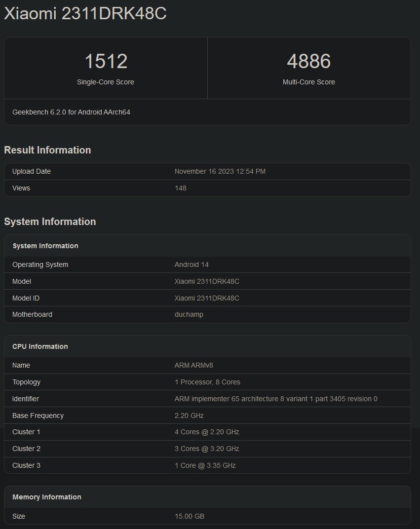Image resolution: width=420 pixels, height=529 pixels.
Task: Click the large 'System Information' section heading
Action: pos(50,221)
